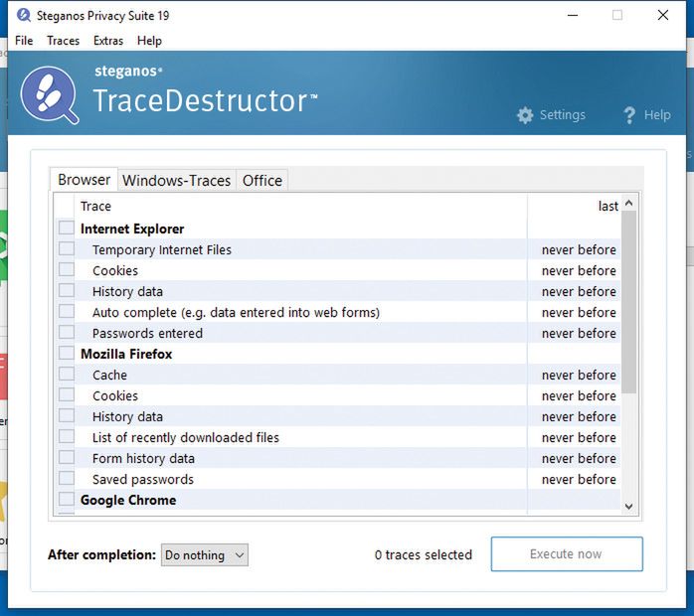Viewport: 694px width, 616px height.
Task: Check the Saved passwords checkbox
Action: click(x=67, y=478)
